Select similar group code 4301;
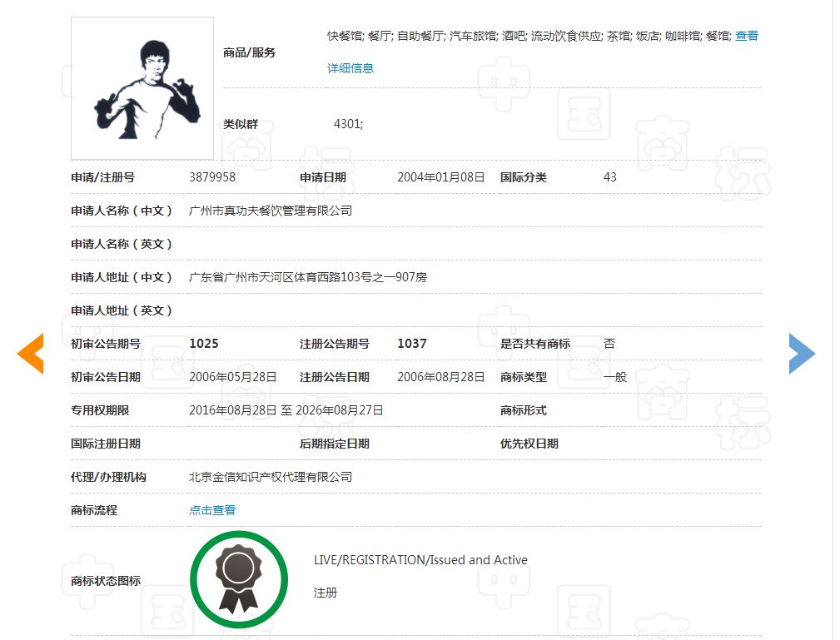Image resolution: width=840 pixels, height=640 pixels. coord(348,124)
